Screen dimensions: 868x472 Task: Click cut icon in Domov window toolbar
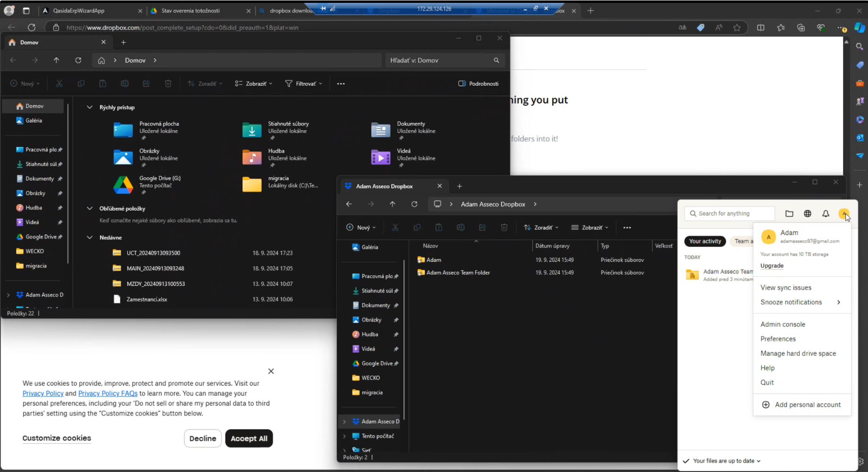(59, 84)
